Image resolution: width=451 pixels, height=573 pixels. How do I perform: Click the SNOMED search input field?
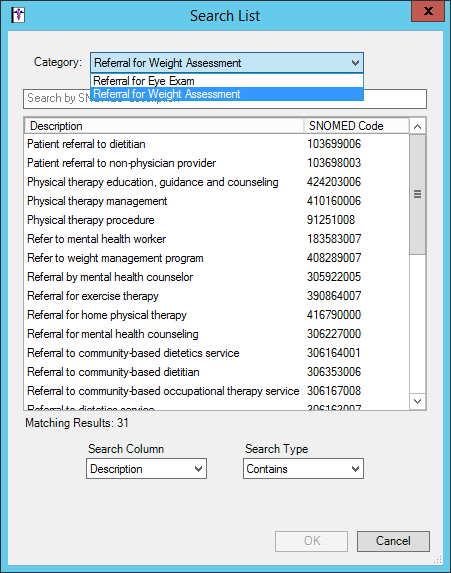[x=225, y=99]
